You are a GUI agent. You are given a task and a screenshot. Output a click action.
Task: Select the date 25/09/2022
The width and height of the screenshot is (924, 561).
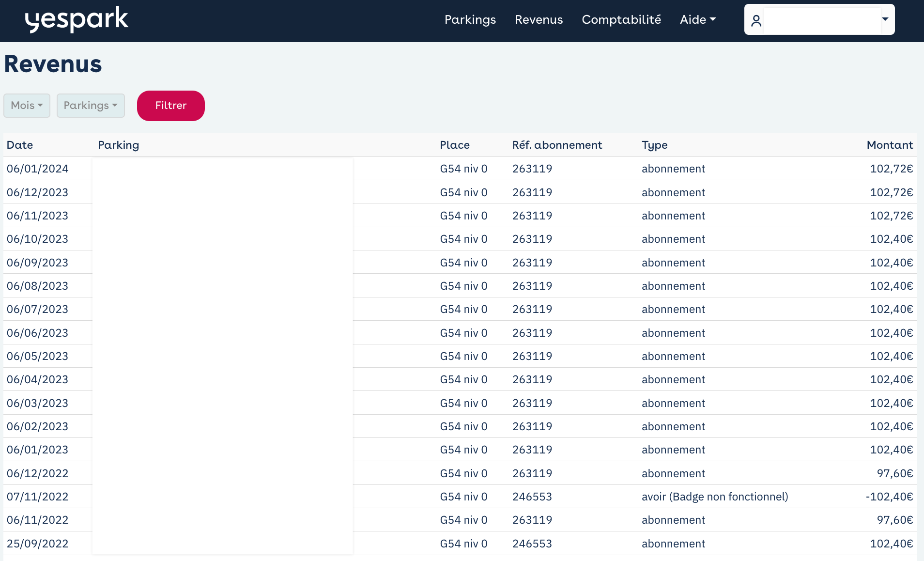[x=38, y=544]
